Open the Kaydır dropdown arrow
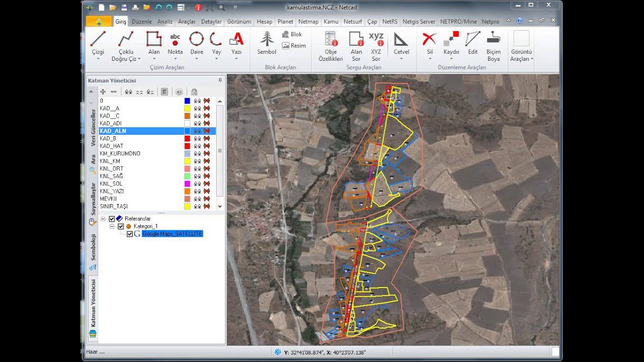The height and width of the screenshot is (362, 644). (451, 59)
